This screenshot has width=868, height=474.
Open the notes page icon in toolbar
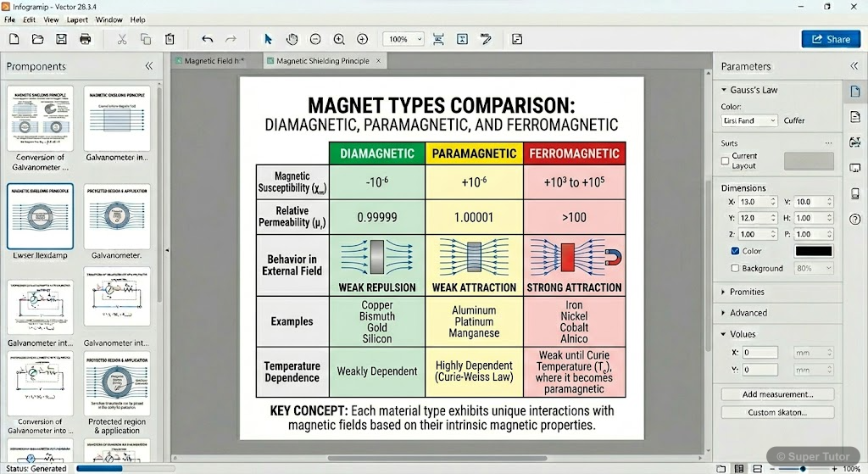click(x=517, y=39)
